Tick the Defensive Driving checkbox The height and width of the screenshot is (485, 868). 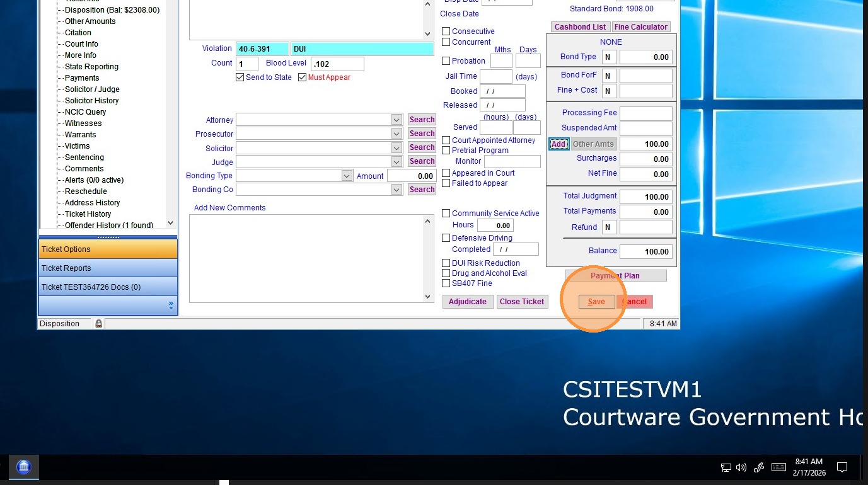coord(446,238)
